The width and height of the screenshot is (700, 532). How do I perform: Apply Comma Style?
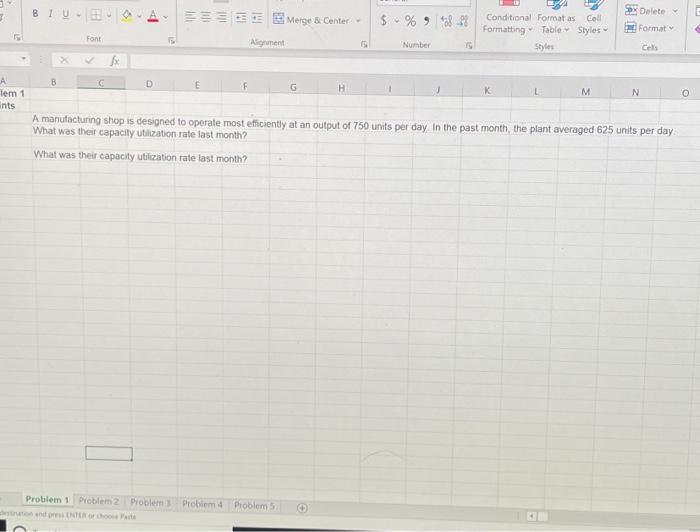[427, 21]
